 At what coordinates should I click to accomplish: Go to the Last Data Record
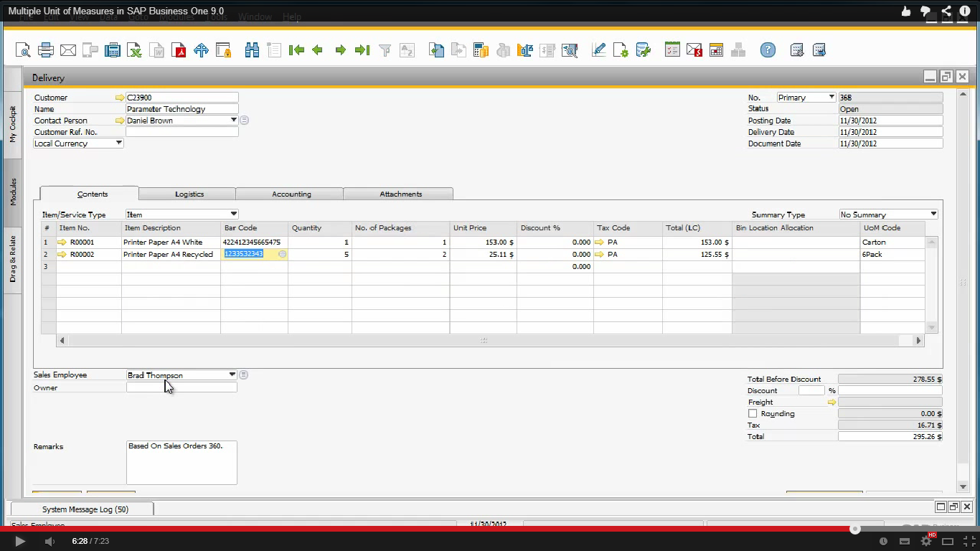pyautogui.click(x=362, y=50)
